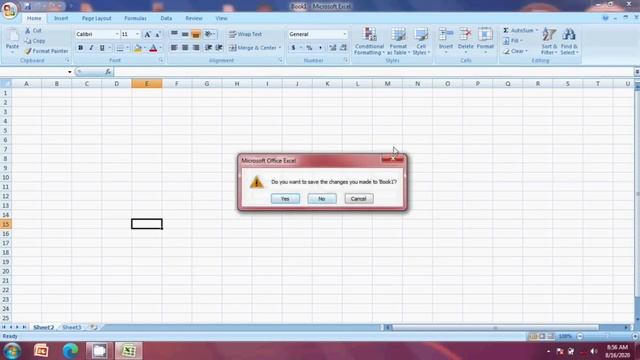Switch to the View tab
Screen dimensions: 640x360
[x=221, y=18]
